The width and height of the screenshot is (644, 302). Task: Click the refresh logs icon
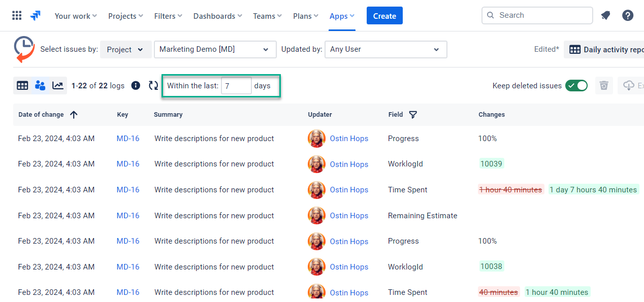pos(153,86)
